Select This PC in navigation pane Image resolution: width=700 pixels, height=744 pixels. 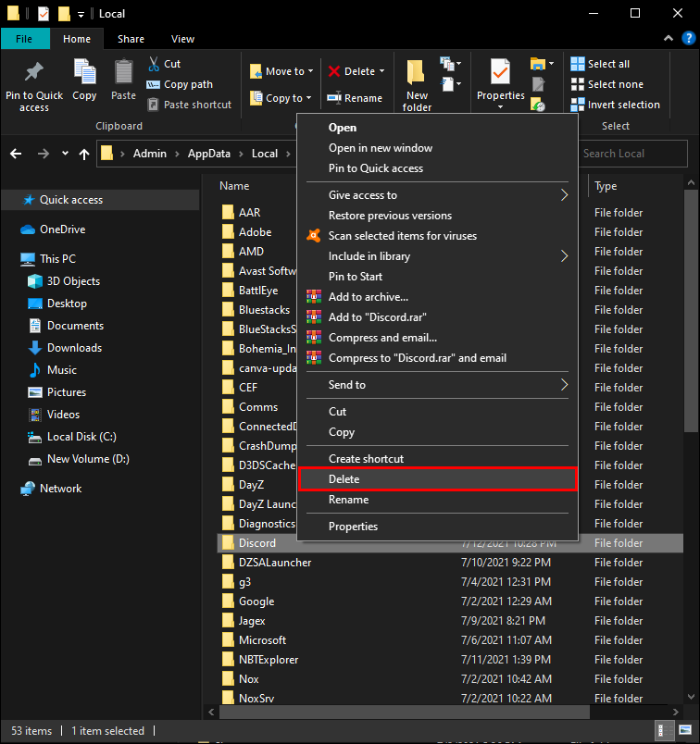(x=48, y=259)
